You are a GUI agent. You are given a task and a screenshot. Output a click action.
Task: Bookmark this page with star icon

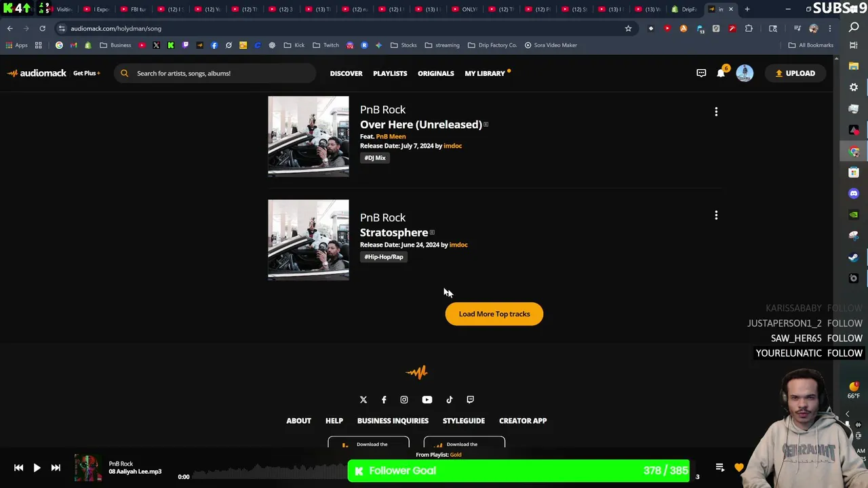628,28
